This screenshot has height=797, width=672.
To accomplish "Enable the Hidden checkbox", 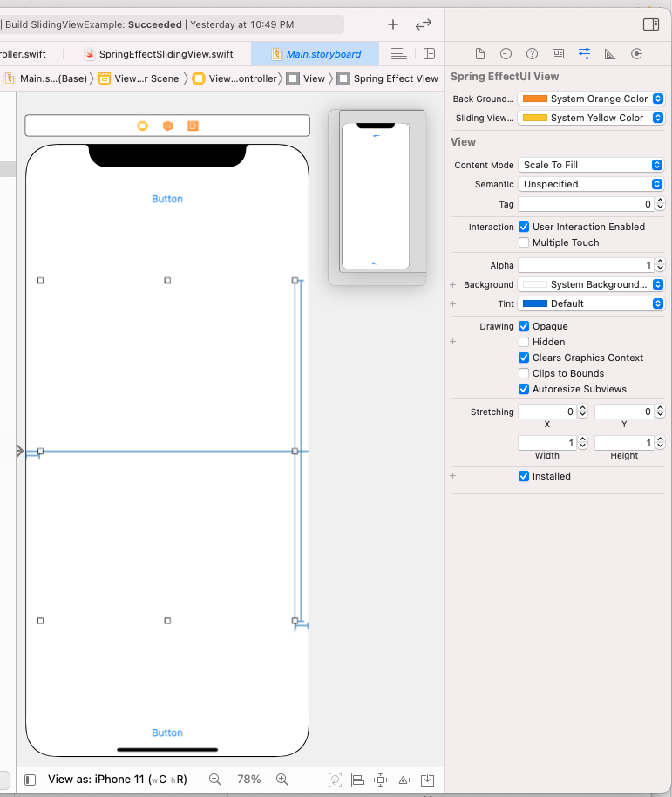I will coord(524,342).
